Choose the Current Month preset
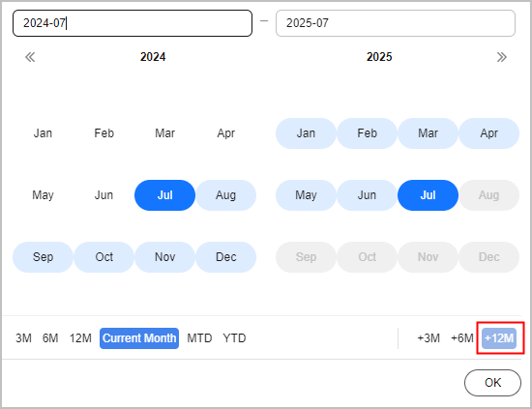The height and width of the screenshot is (409, 532). coord(139,338)
